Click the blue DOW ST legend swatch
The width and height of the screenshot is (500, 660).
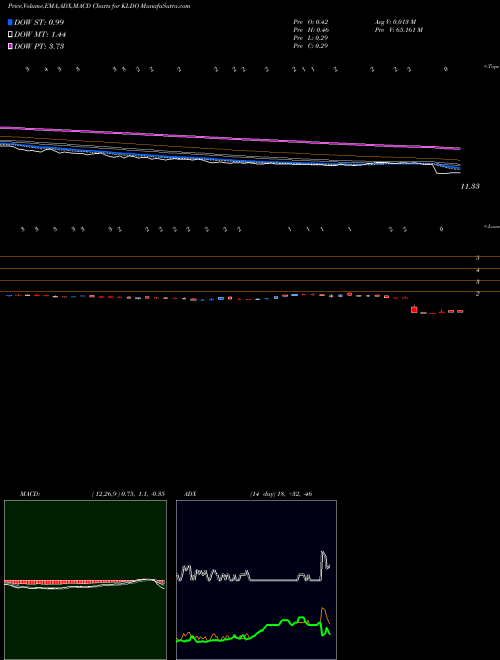point(10,22)
